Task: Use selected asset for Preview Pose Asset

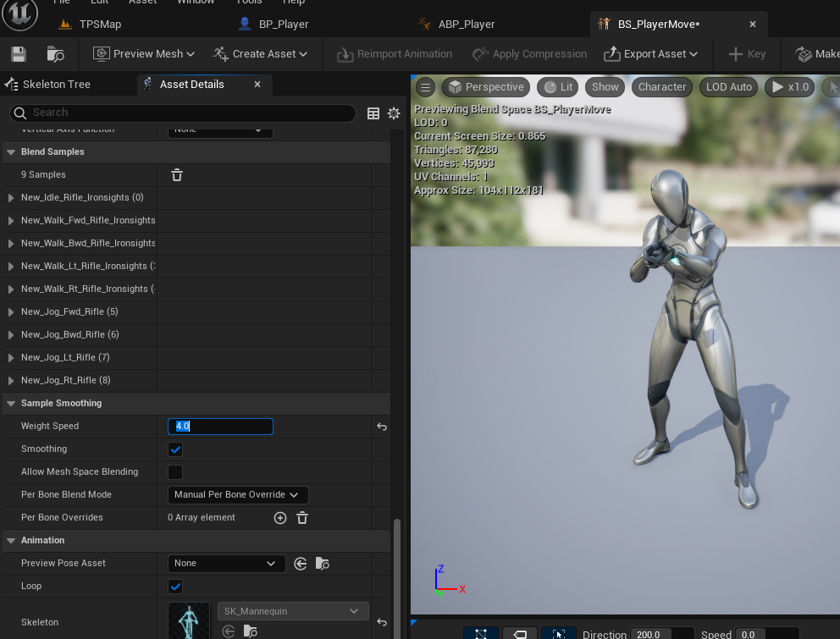Action: click(301, 564)
